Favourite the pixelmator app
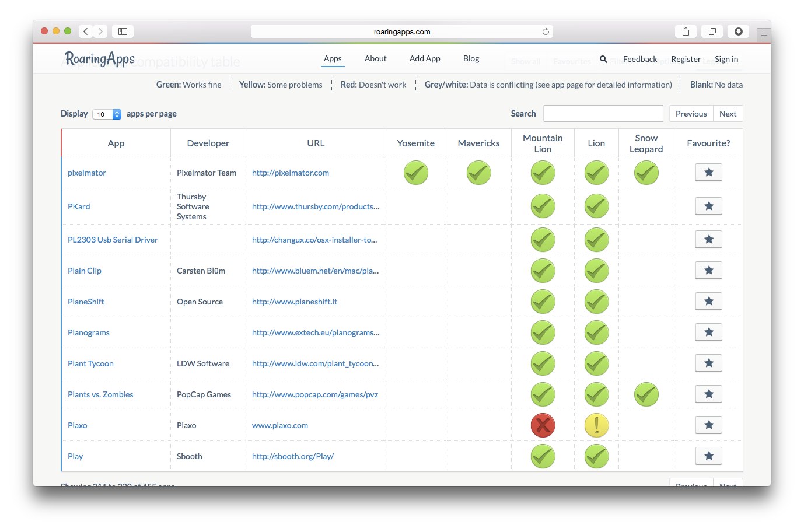Image resolution: width=804 pixels, height=532 pixels. [709, 173]
